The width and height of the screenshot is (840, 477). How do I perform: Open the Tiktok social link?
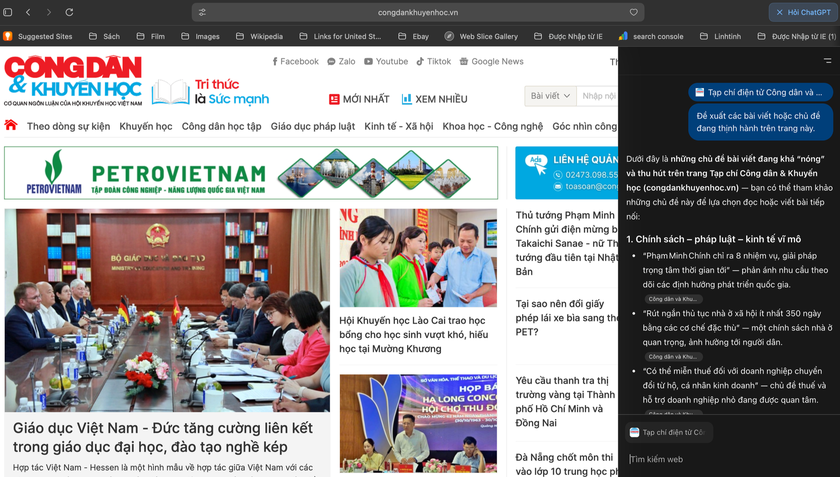(x=433, y=61)
